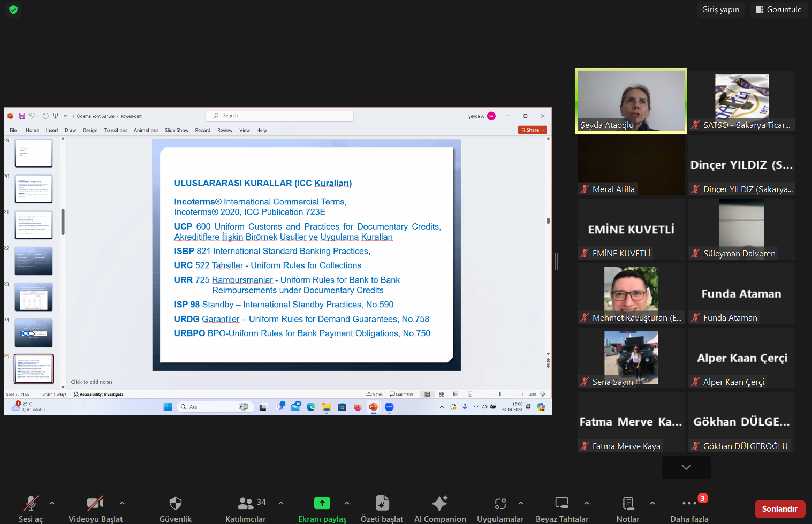Image resolution: width=812 pixels, height=524 pixels.
Task: Open the Görüntüle view layout button
Action: [x=779, y=10]
